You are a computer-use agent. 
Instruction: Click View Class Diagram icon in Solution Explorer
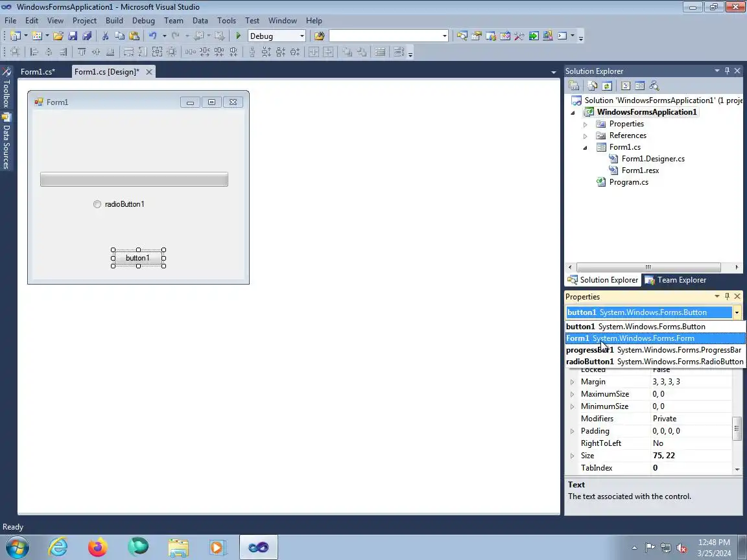(654, 86)
